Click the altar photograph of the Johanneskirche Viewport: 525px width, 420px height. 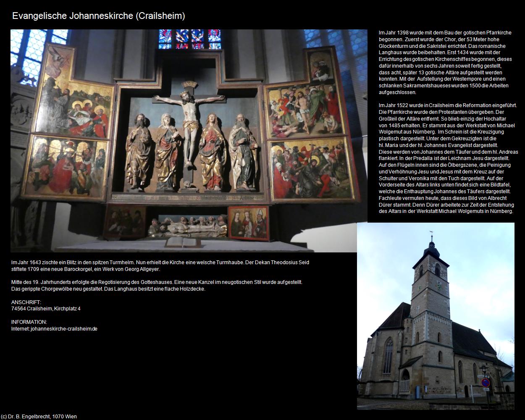tap(189, 141)
